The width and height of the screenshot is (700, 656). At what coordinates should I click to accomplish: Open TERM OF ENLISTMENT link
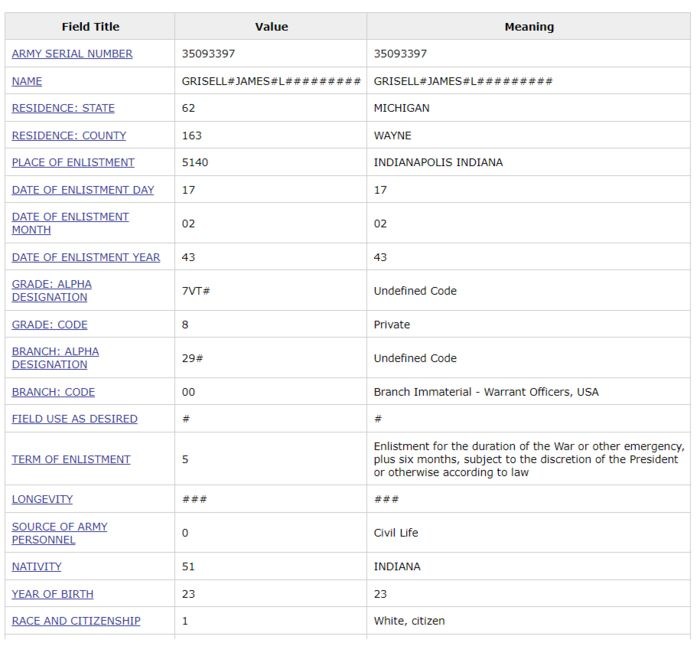71,459
